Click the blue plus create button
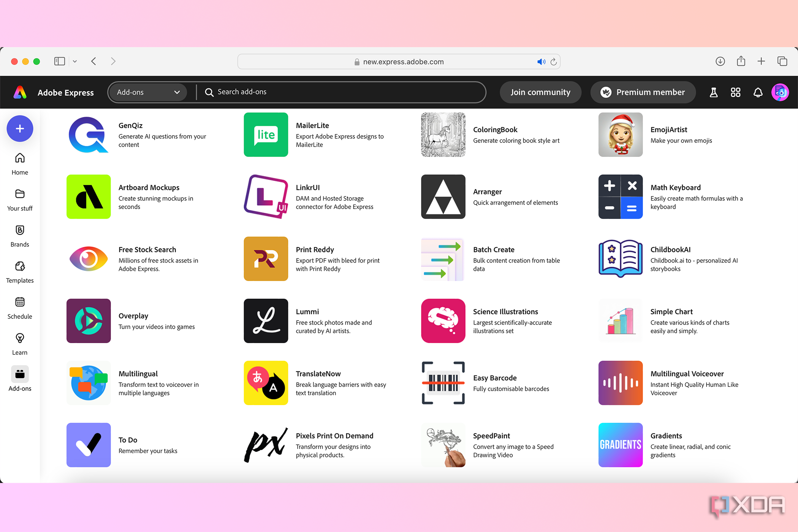The height and width of the screenshot is (532, 798). click(x=20, y=129)
